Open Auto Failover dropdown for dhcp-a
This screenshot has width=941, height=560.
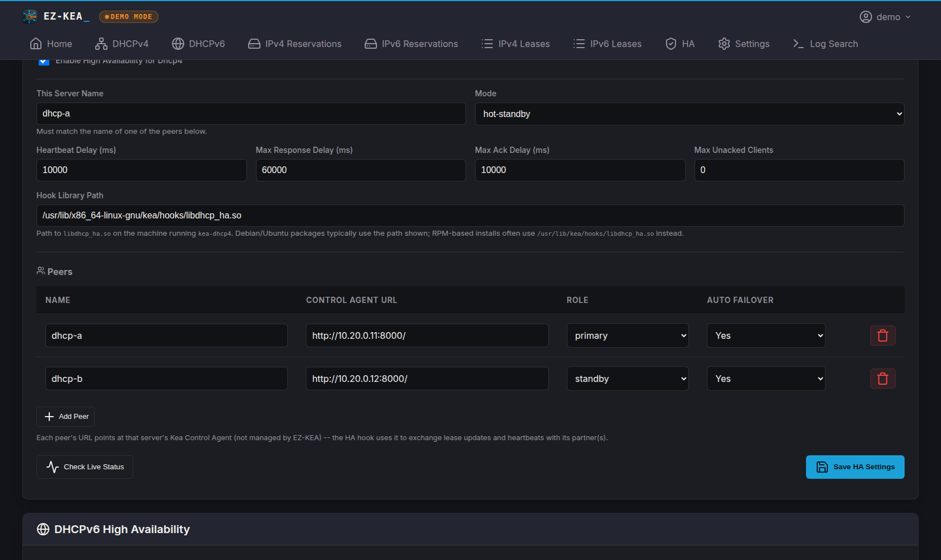766,335
